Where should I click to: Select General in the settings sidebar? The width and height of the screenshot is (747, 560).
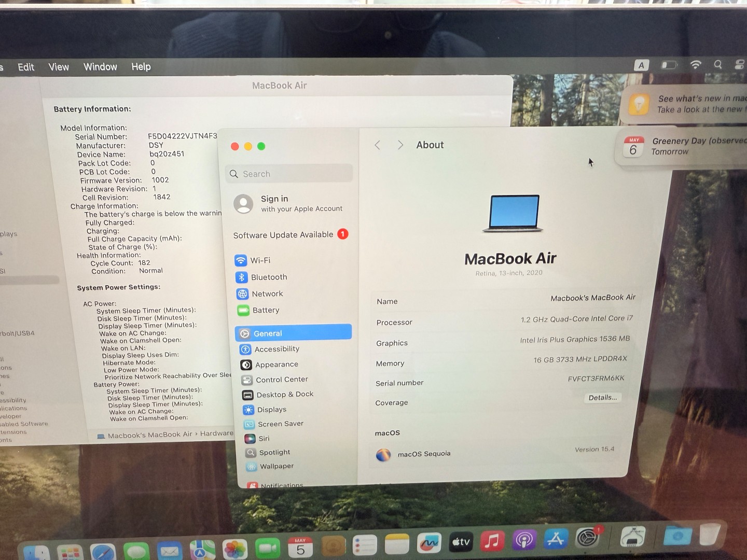(x=293, y=333)
